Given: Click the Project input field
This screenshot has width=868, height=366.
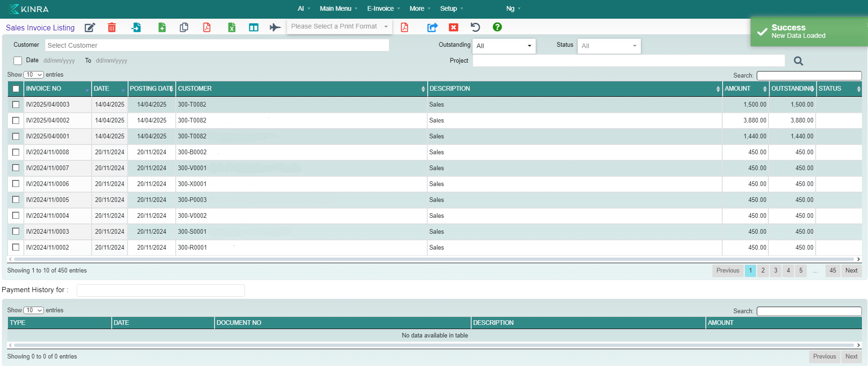Looking at the screenshot, I should point(629,61).
